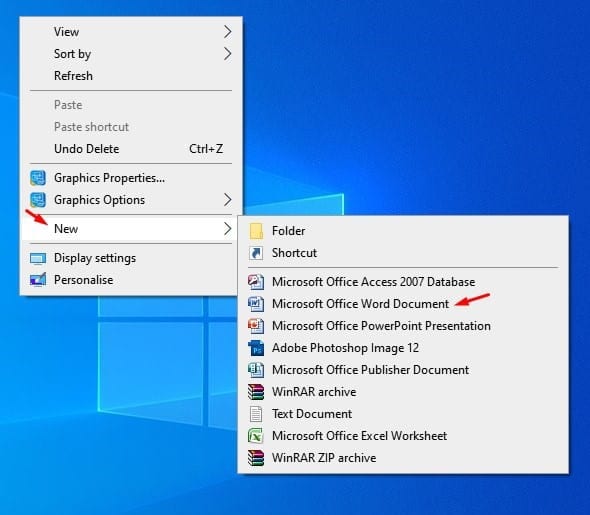Expand the View submenu arrow
This screenshot has width=590, height=515.
pos(227,32)
